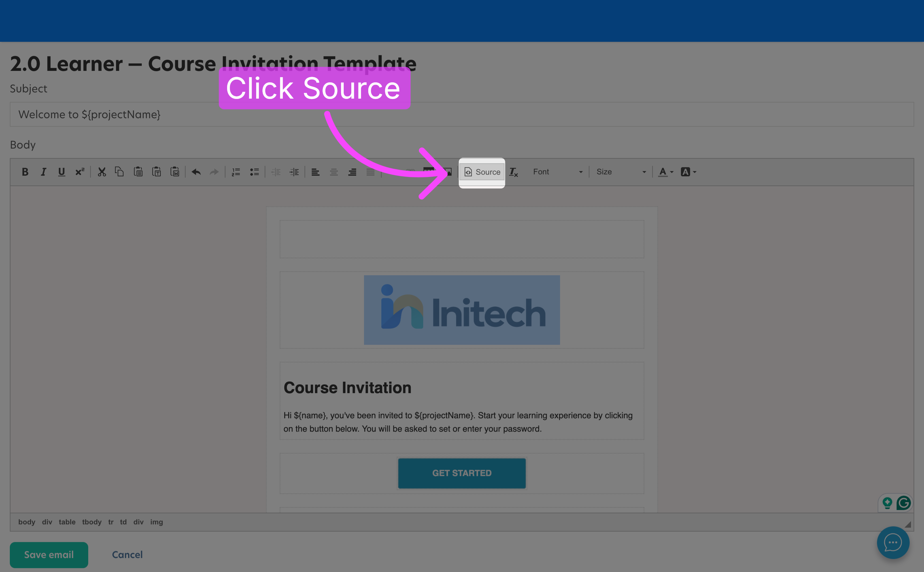Click the Copy icon
Image resolution: width=924 pixels, height=572 pixels.
(x=120, y=172)
